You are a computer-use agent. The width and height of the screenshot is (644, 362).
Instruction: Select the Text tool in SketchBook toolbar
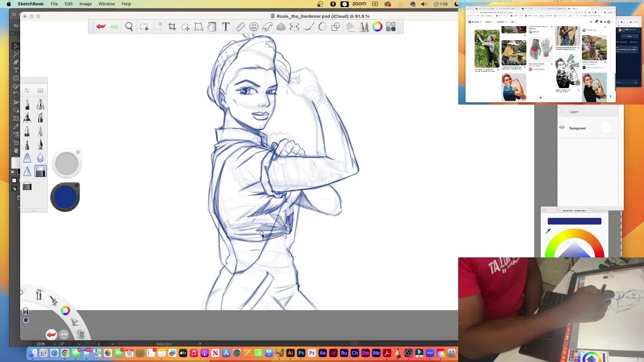point(226,27)
